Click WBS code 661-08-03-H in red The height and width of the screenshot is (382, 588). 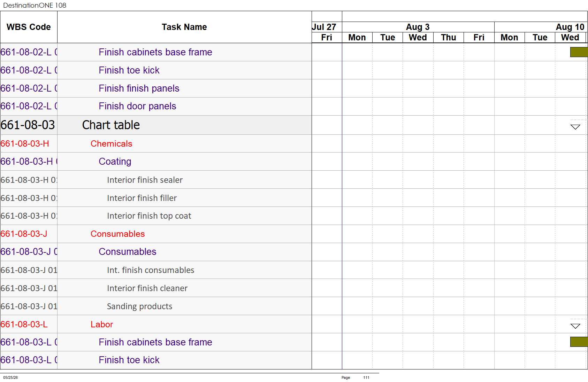pos(25,144)
